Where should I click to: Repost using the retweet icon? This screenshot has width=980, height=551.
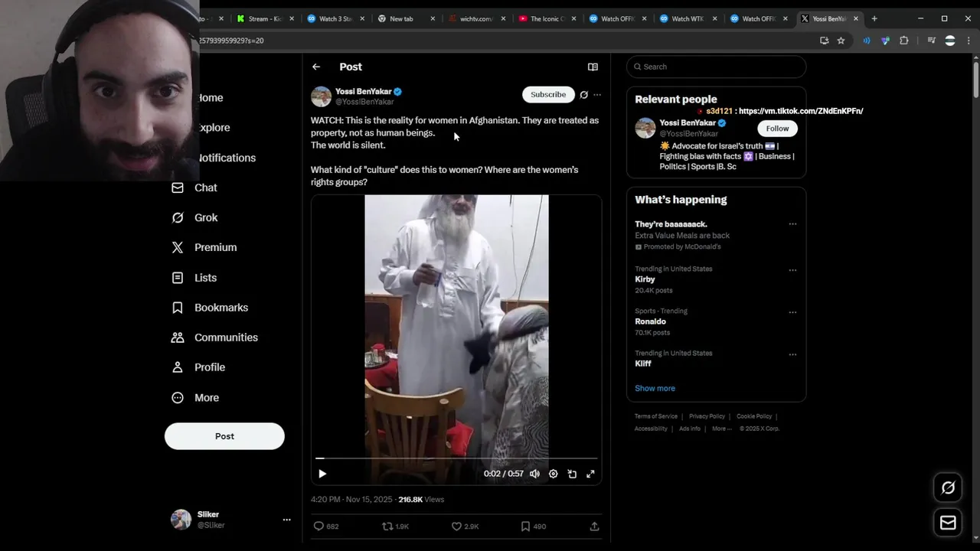pyautogui.click(x=387, y=527)
